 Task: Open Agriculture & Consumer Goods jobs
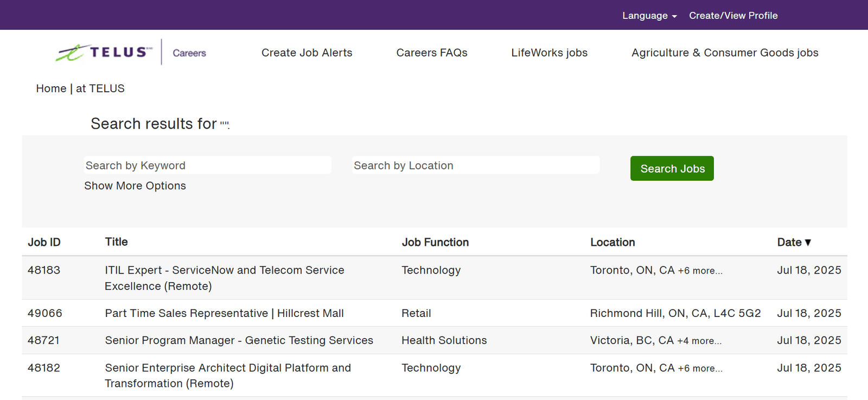coord(725,53)
